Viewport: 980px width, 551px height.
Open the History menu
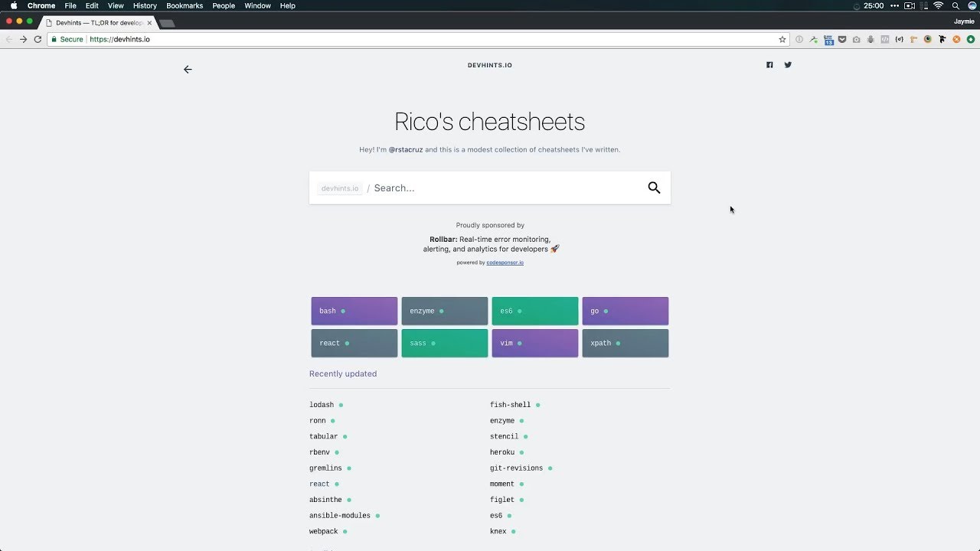click(145, 5)
